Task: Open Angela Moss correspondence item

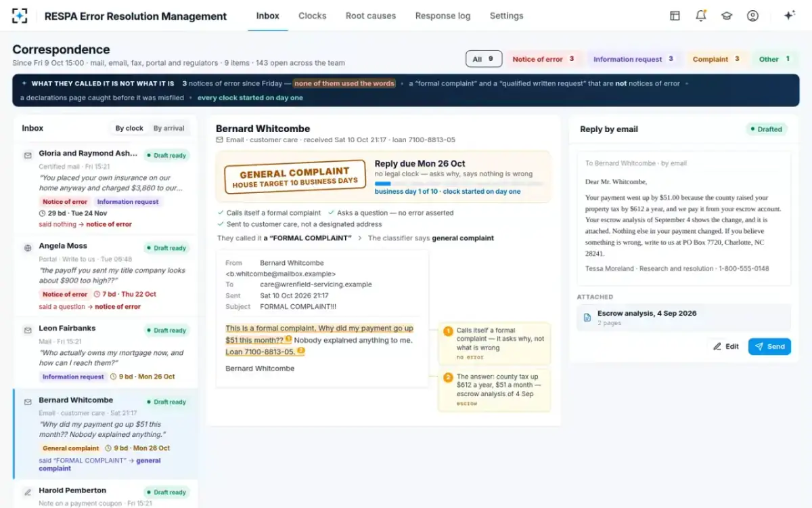Action: (106, 276)
